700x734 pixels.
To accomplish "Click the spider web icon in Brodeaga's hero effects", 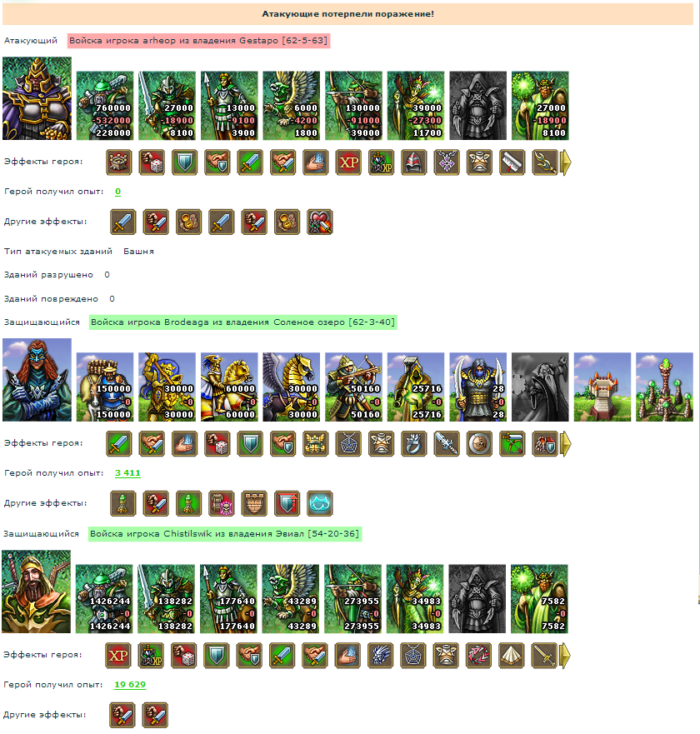I will 348,444.
